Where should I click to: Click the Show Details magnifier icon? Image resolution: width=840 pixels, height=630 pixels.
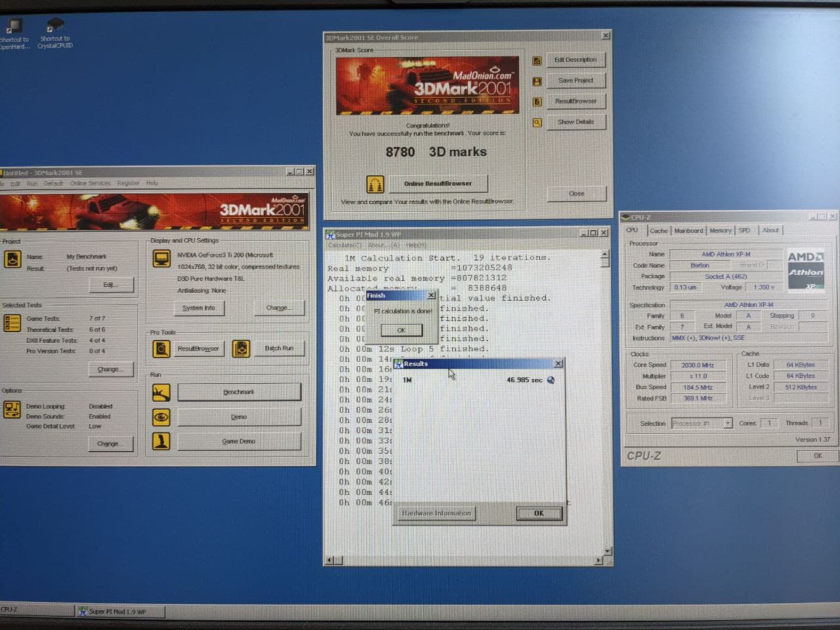point(537,123)
